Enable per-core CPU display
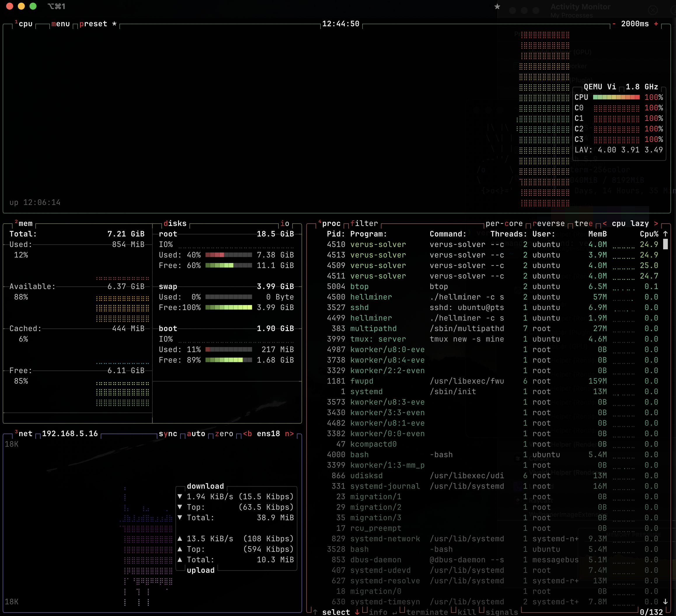 (504, 223)
